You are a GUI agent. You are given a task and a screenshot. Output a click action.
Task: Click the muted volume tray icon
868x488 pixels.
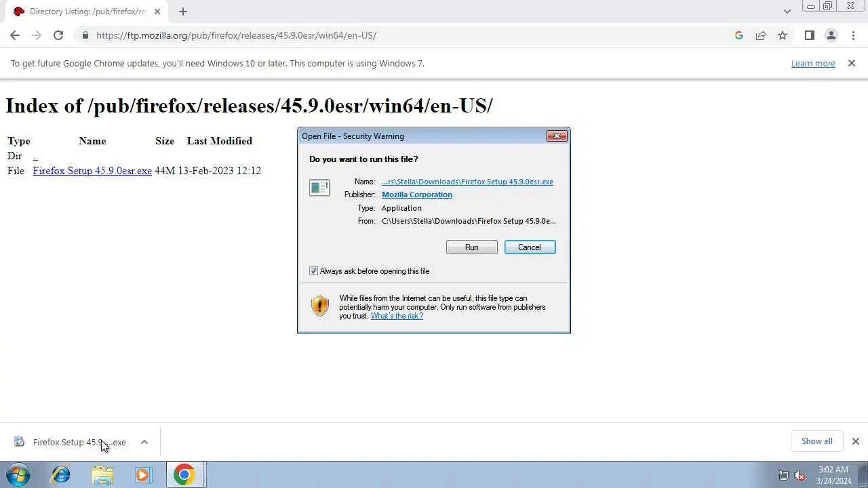pos(800,475)
